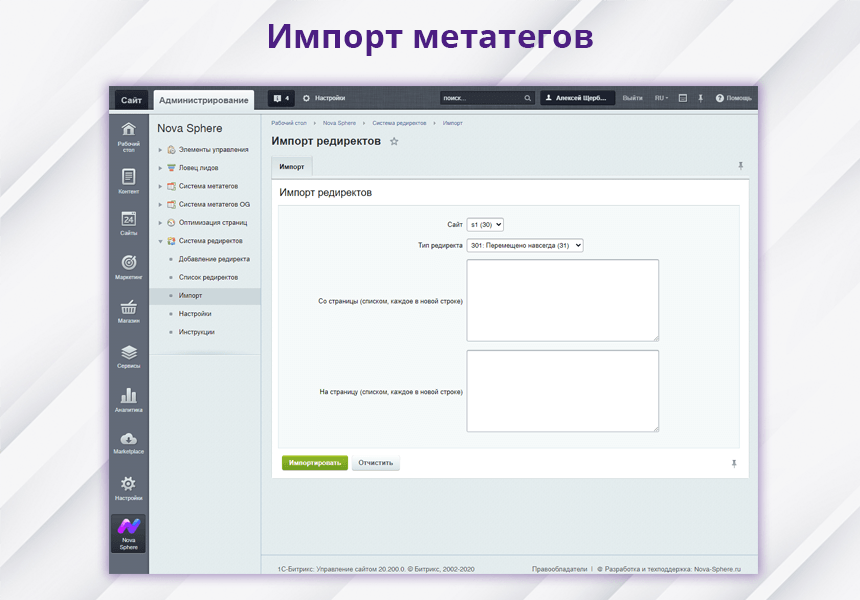860x600 pixels.
Task: Collapse the Система редиректов tree node
Action: tap(160, 241)
